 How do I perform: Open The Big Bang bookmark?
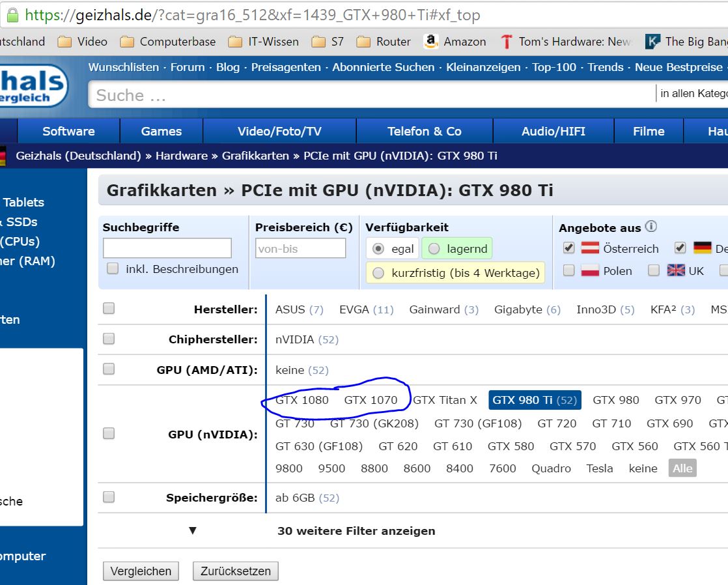(x=687, y=42)
